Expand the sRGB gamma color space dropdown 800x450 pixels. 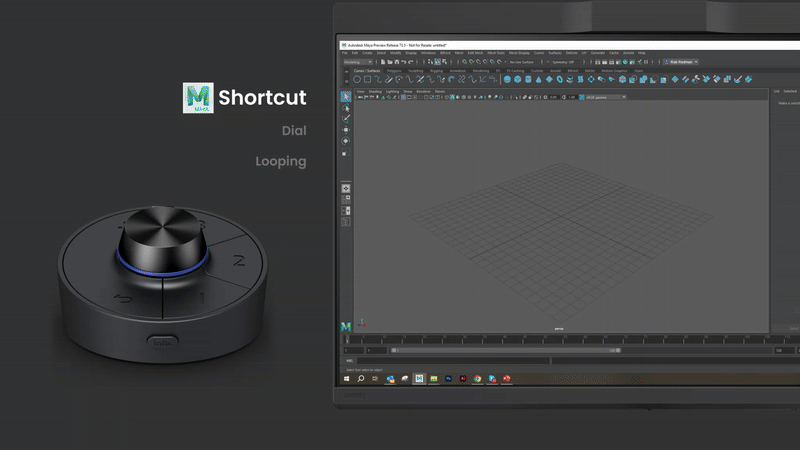(x=605, y=97)
